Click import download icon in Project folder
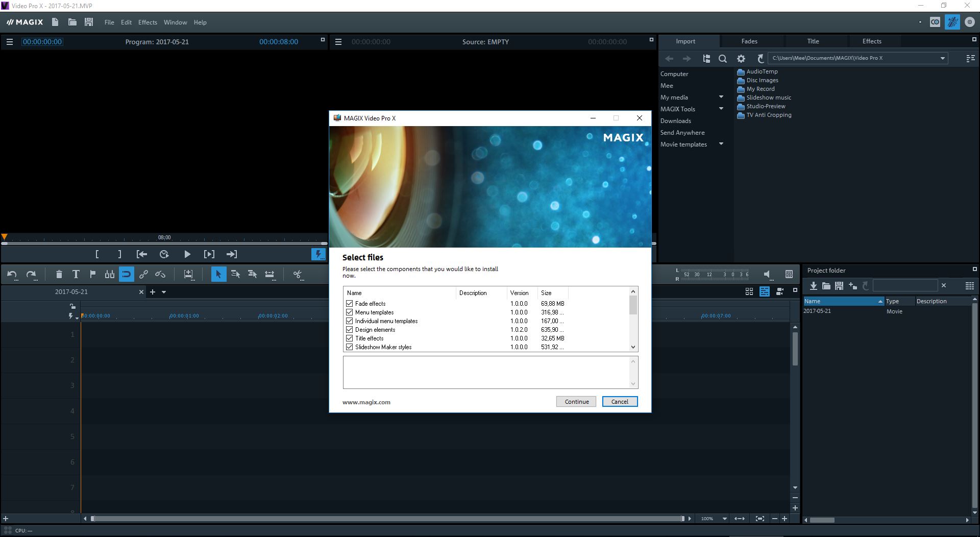Screen dimensions: 980x537 813,286
